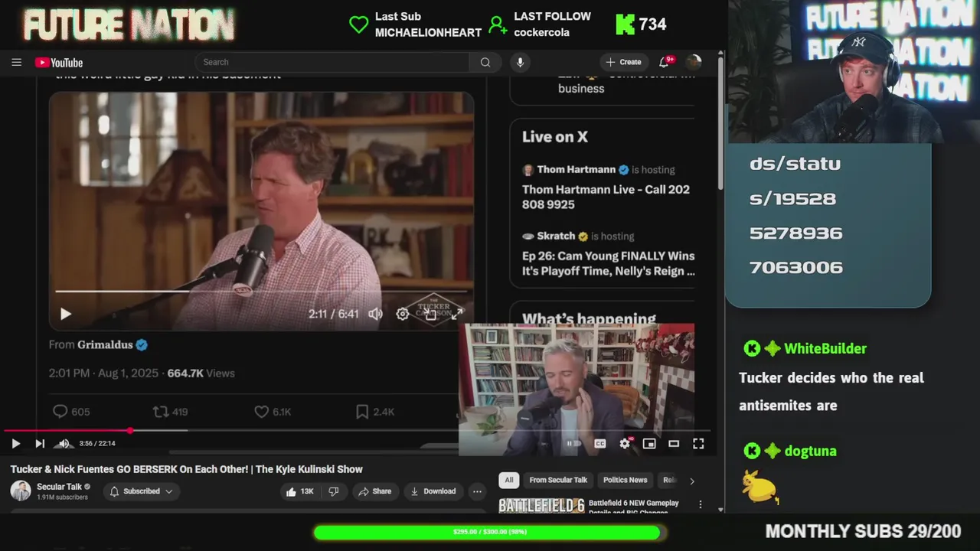Viewport: 980px width, 551px height.
Task: Enter YouTube fullscreen mode
Action: coord(698,443)
